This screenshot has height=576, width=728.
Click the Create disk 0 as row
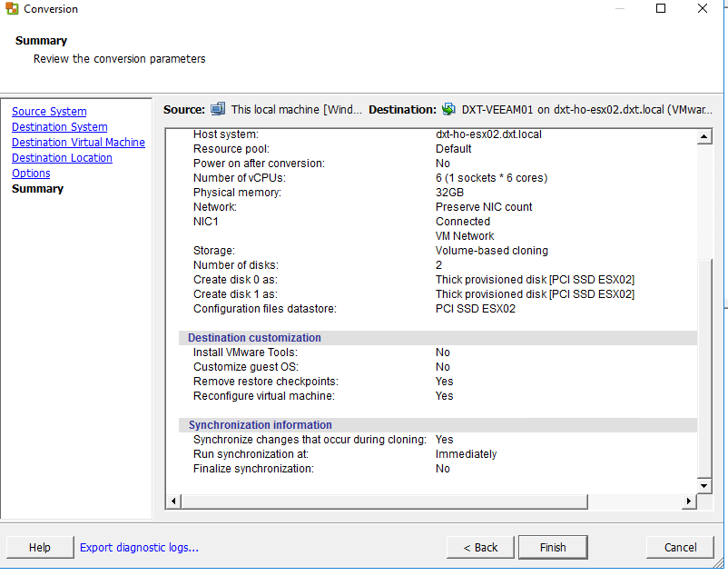(437, 280)
